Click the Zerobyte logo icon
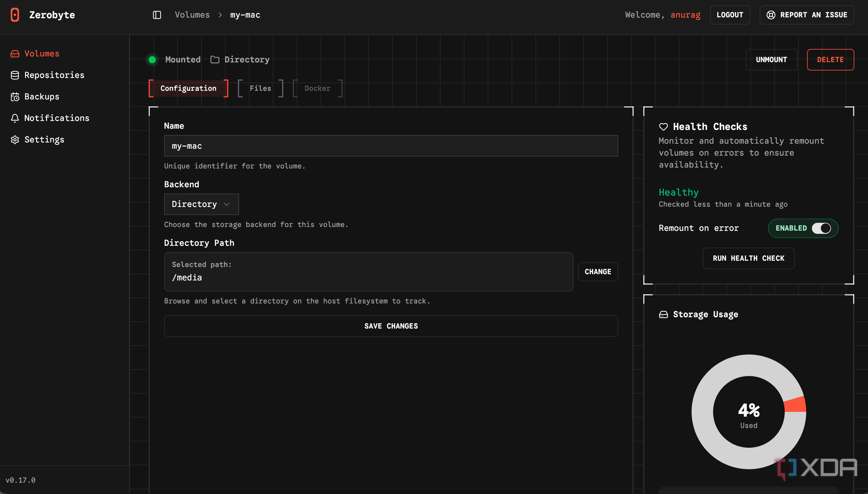The image size is (868, 494). click(x=15, y=15)
